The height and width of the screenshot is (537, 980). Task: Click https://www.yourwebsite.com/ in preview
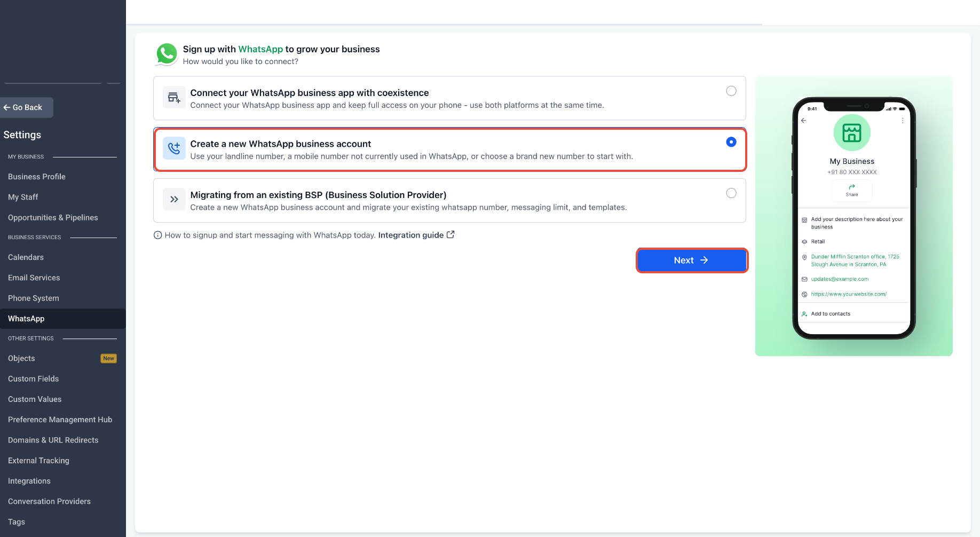click(x=849, y=294)
